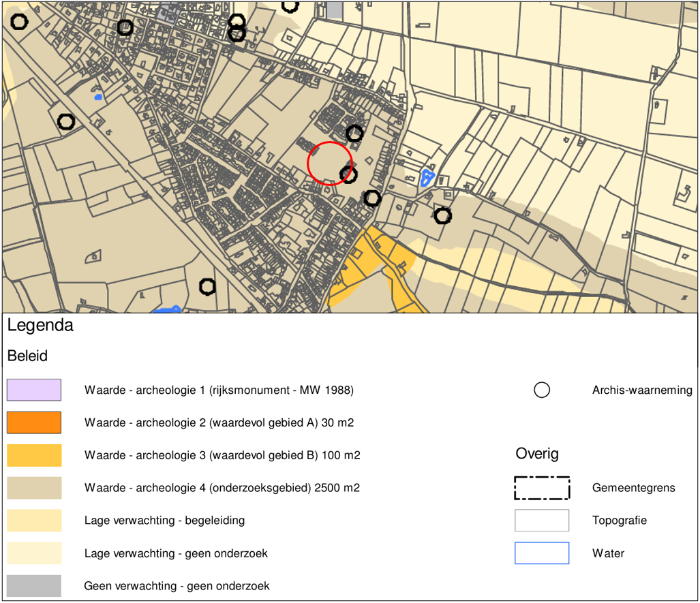Click the 'Archis-waarneming' legend label
700x603 pixels.
(642, 390)
